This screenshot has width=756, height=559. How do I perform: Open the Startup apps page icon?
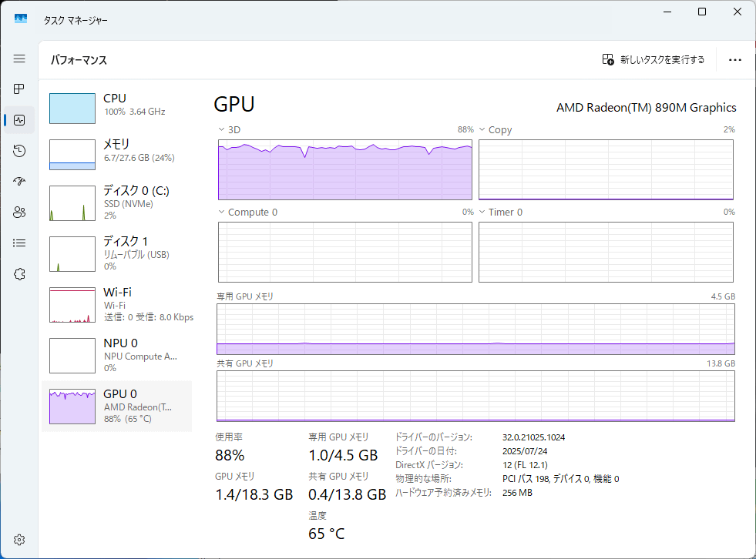19,181
